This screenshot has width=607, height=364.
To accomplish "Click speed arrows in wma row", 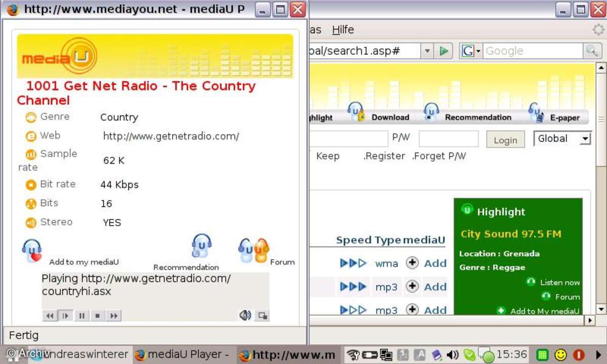I will pos(353,263).
